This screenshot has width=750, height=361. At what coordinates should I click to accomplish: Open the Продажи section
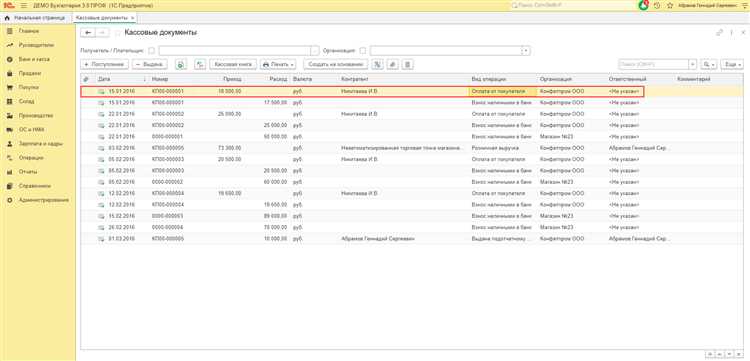coord(30,74)
